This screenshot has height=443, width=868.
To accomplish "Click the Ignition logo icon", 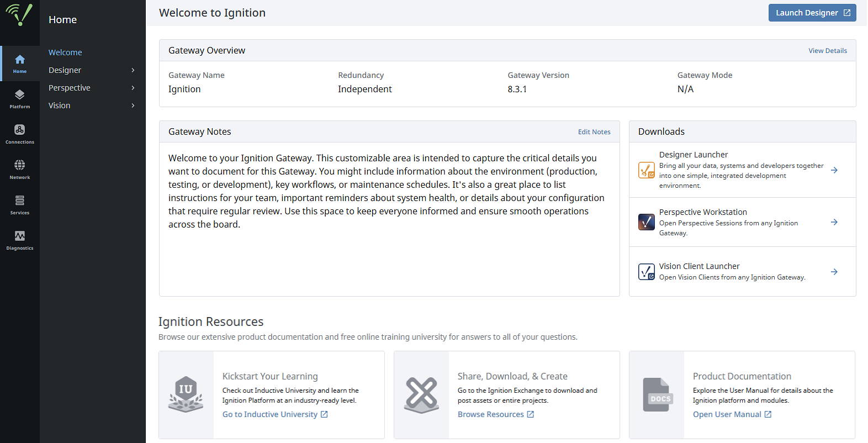I will 19,15.
